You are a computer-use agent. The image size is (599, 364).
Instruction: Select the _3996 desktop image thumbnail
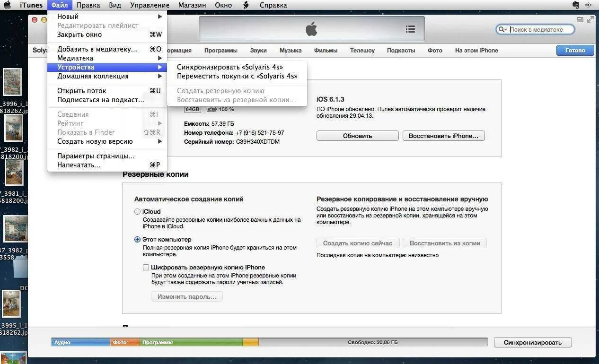(x=12, y=82)
